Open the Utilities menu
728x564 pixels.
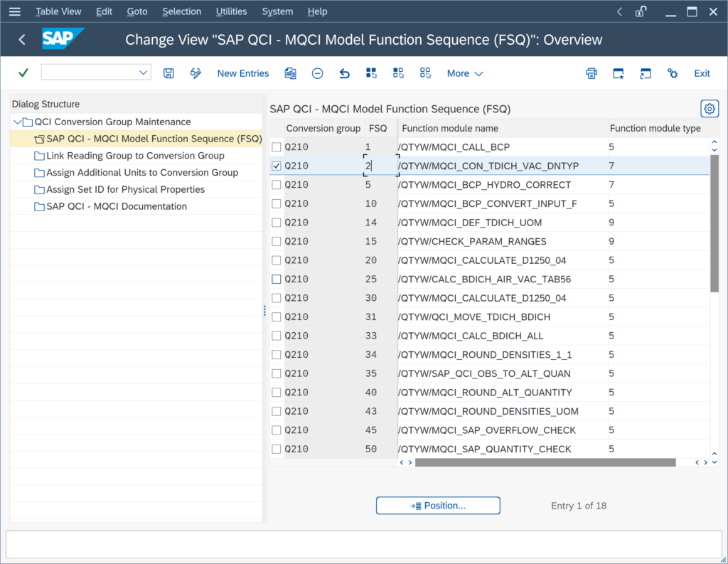click(x=231, y=11)
